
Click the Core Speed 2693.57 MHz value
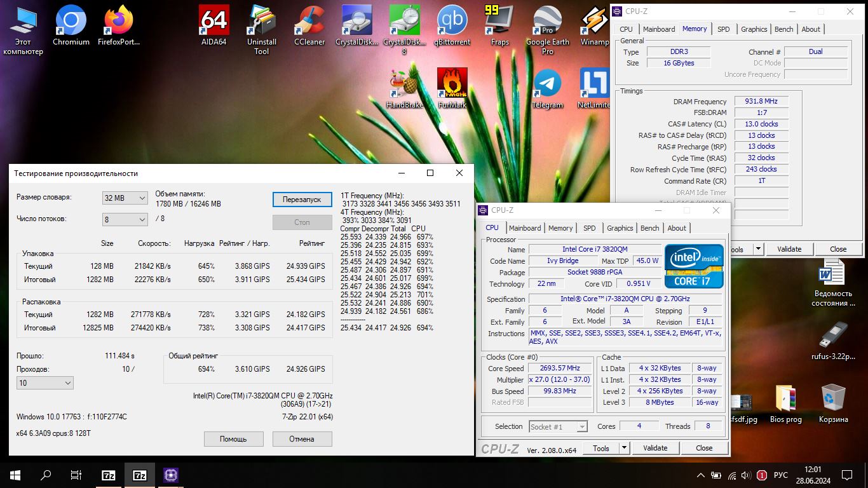[x=560, y=368]
